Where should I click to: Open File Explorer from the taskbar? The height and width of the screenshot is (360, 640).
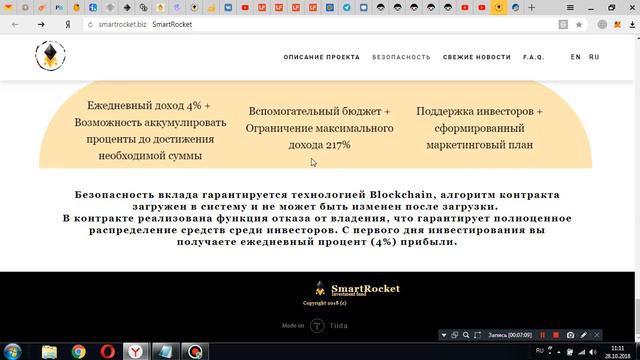[49, 351]
